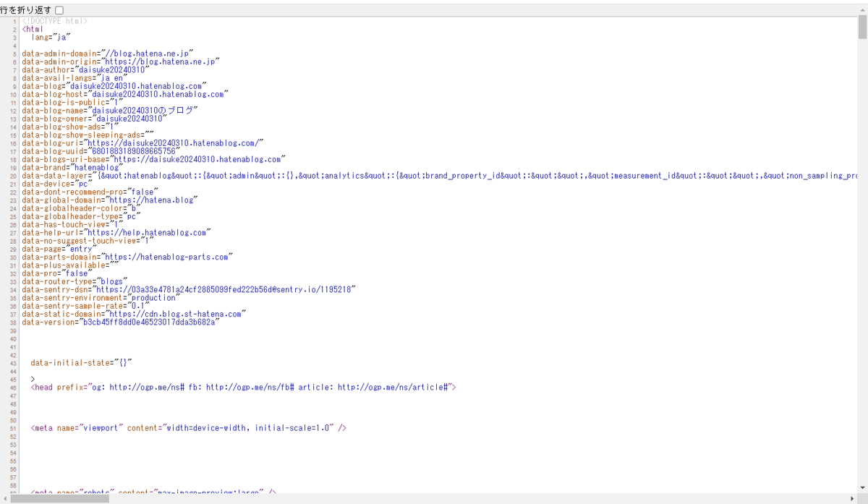Click the data-blog-show-ads="1" line
Image resolution: width=868 pixels, height=504 pixels.
point(70,126)
